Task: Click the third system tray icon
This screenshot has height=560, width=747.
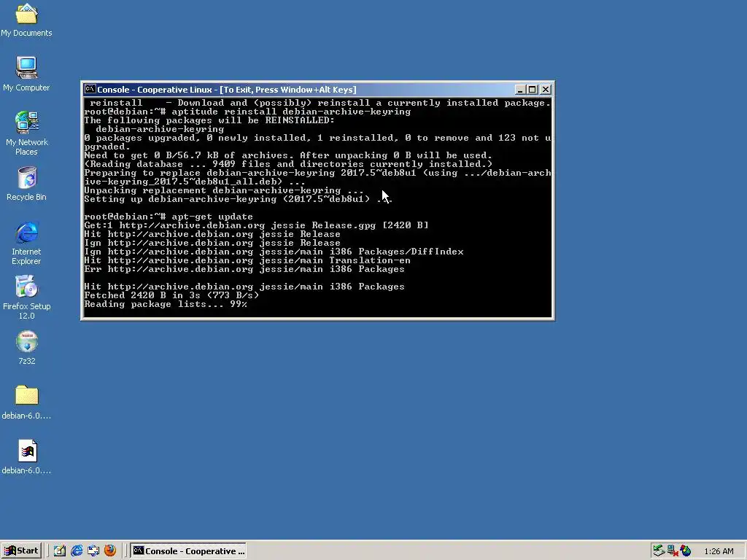Action: pyautogui.click(x=686, y=551)
